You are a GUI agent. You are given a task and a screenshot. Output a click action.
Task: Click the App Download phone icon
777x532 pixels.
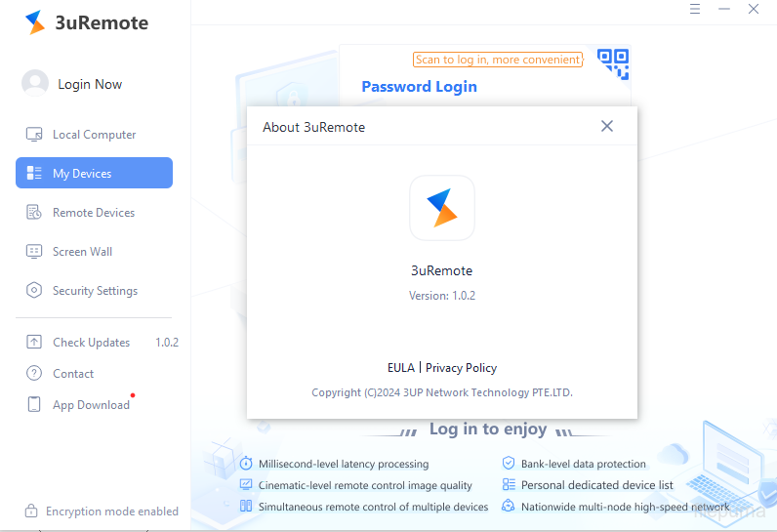click(34, 405)
